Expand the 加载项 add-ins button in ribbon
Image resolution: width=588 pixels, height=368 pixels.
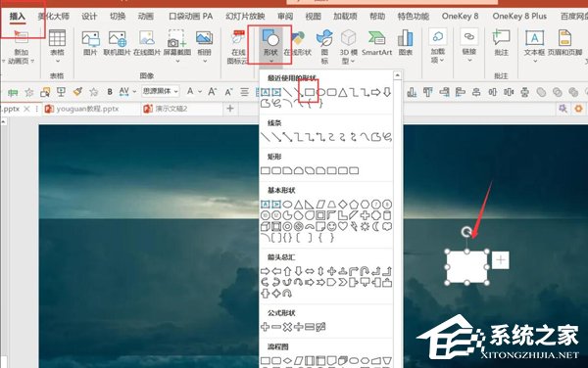click(437, 45)
